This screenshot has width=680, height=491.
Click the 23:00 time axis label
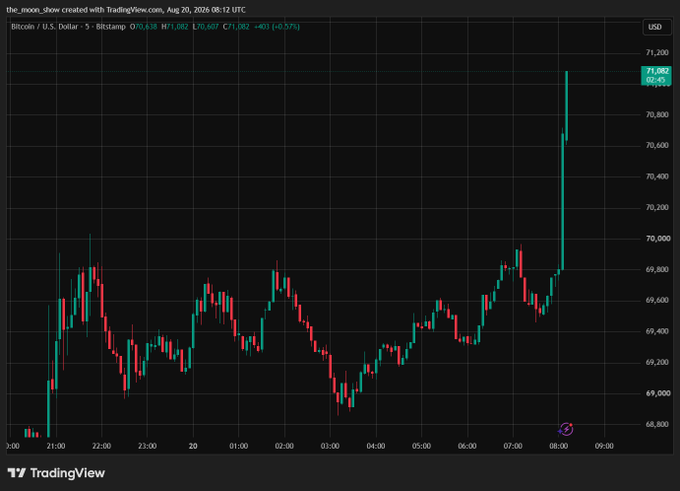(147, 446)
